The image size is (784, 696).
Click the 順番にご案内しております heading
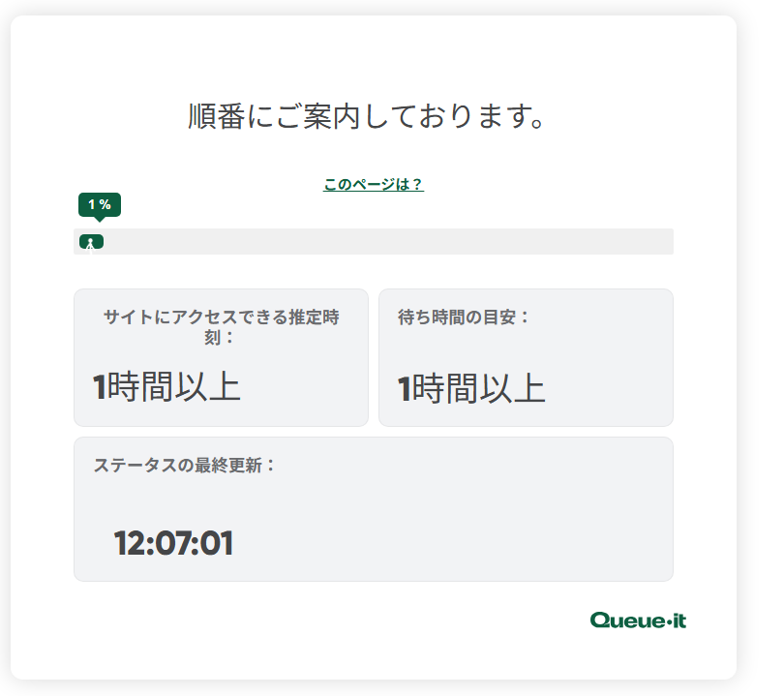367,116
